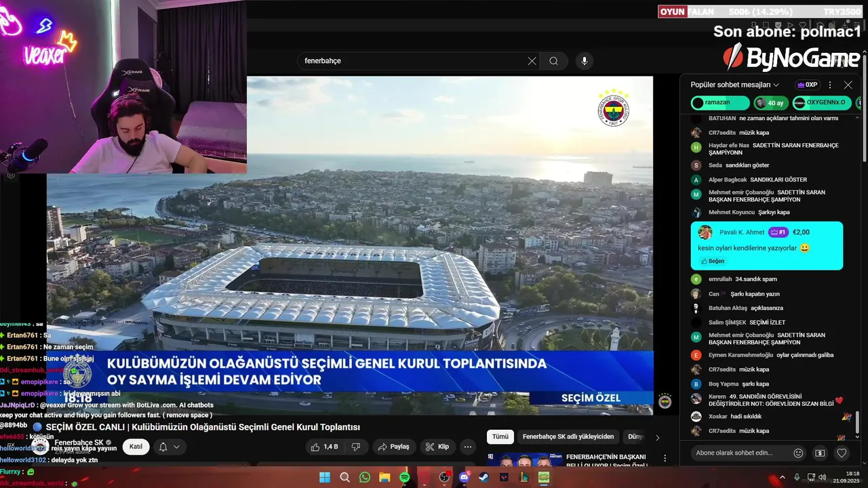868x488 pixels.
Task: Close the live chat panel
Action: [x=848, y=85]
